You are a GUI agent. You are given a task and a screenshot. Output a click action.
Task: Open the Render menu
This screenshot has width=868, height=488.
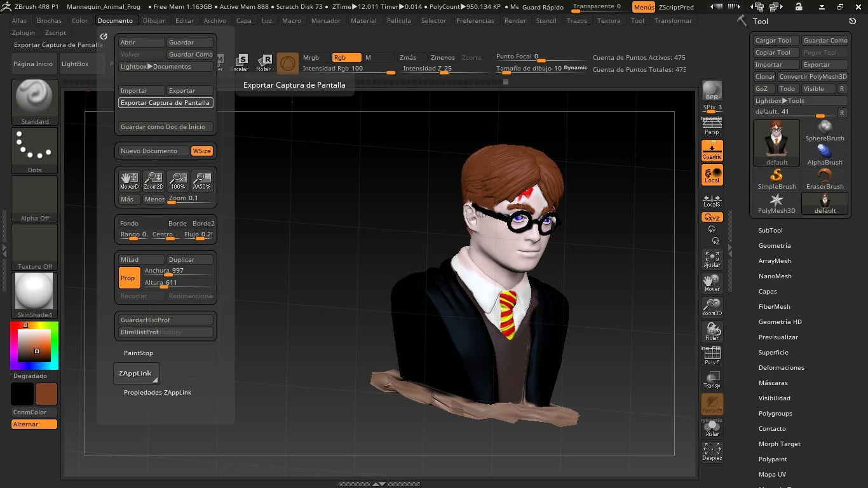(515, 20)
